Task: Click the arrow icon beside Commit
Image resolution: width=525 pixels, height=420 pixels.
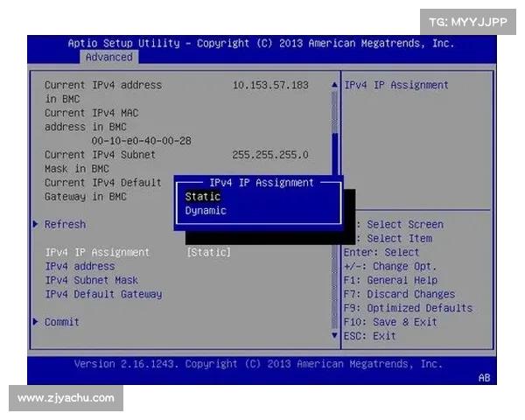Action: (x=35, y=322)
